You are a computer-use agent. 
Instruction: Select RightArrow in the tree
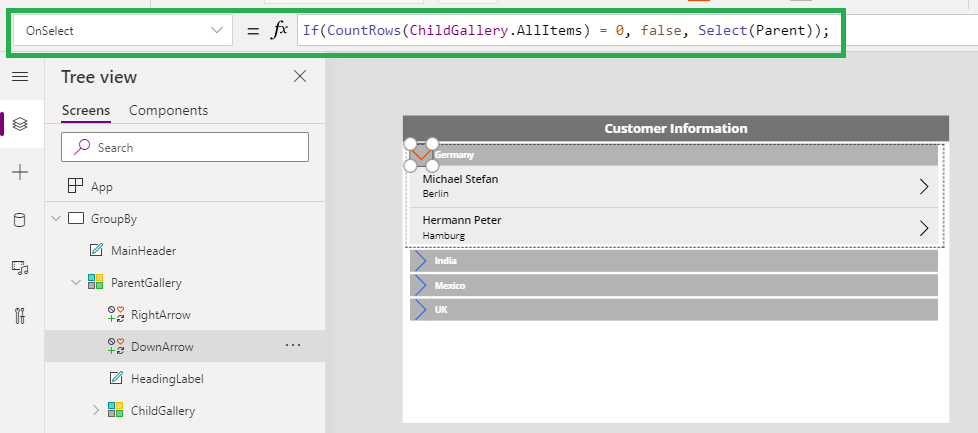coord(160,315)
